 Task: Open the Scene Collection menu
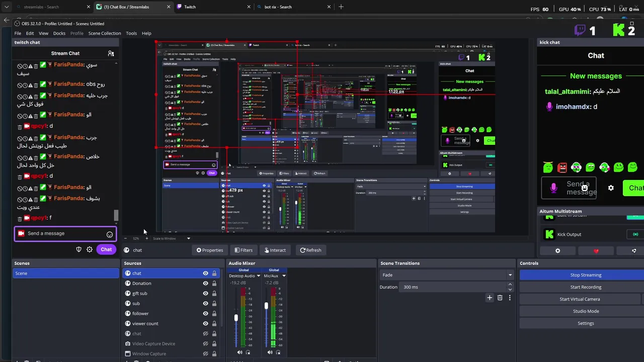105,33
